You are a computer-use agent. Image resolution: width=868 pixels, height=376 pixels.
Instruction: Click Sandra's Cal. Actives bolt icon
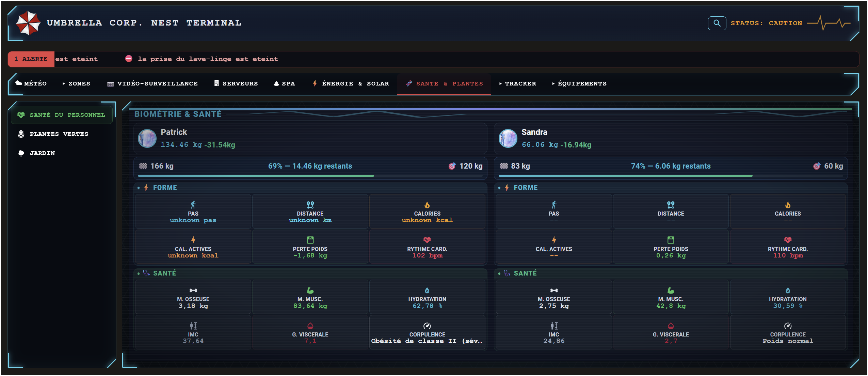pos(554,240)
